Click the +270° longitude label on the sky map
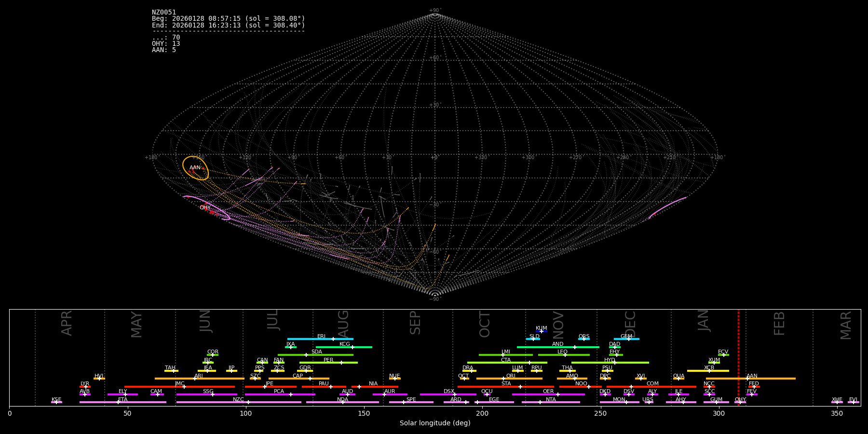Viewport: 868px width, 434px height. [x=575, y=158]
